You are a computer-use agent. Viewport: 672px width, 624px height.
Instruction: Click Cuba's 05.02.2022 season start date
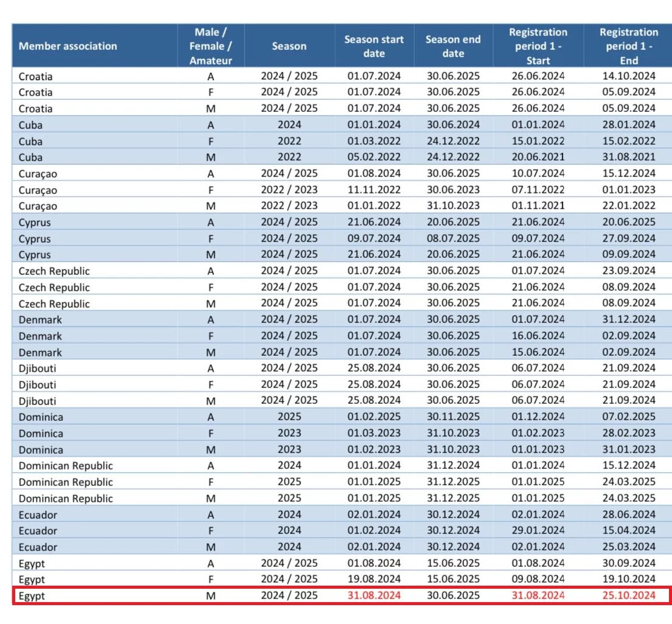click(x=374, y=158)
